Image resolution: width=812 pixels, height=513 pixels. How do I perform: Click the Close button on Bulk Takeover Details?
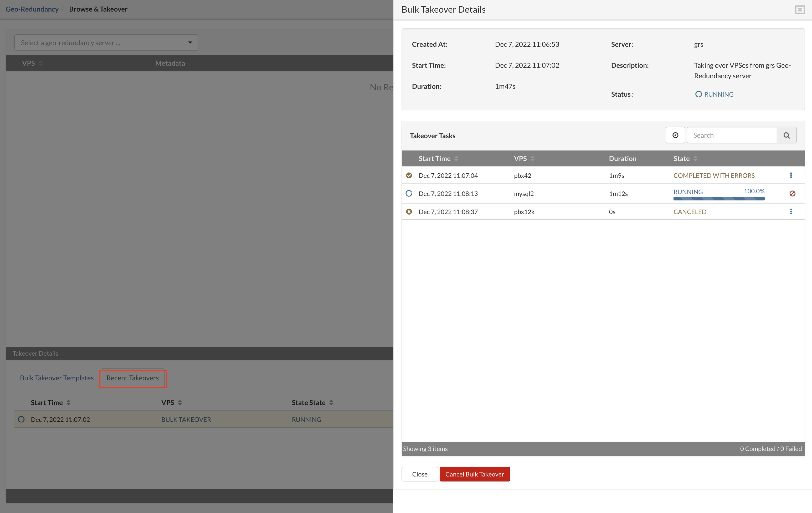(x=420, y=473)
